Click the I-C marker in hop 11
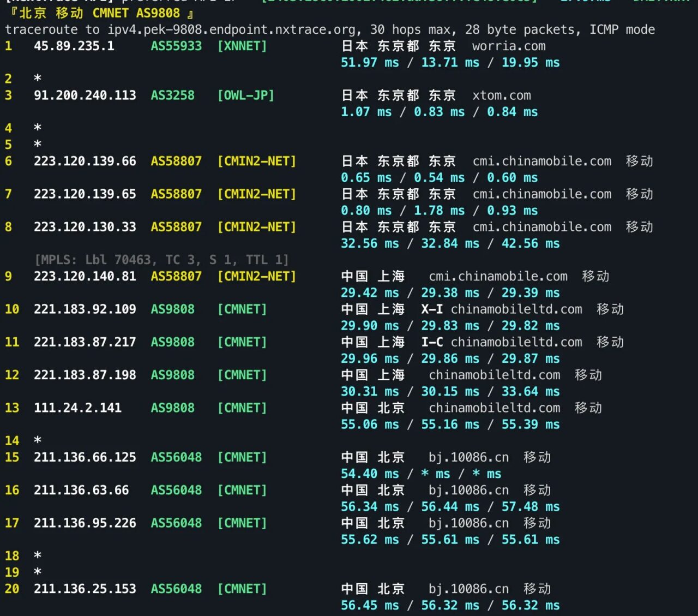Image resolution: width=698 pixels, height=616 pixels. click(432, 342)
